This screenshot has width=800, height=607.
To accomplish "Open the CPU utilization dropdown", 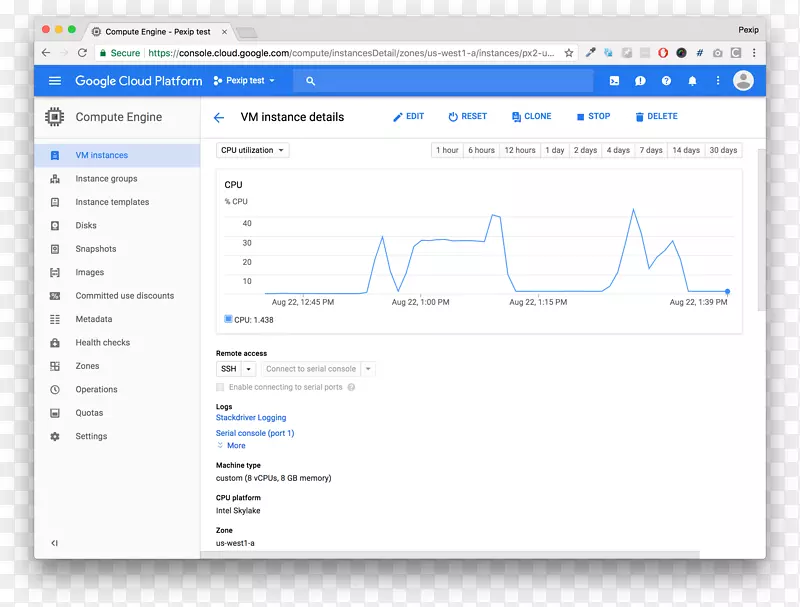I will click(253, 150).
